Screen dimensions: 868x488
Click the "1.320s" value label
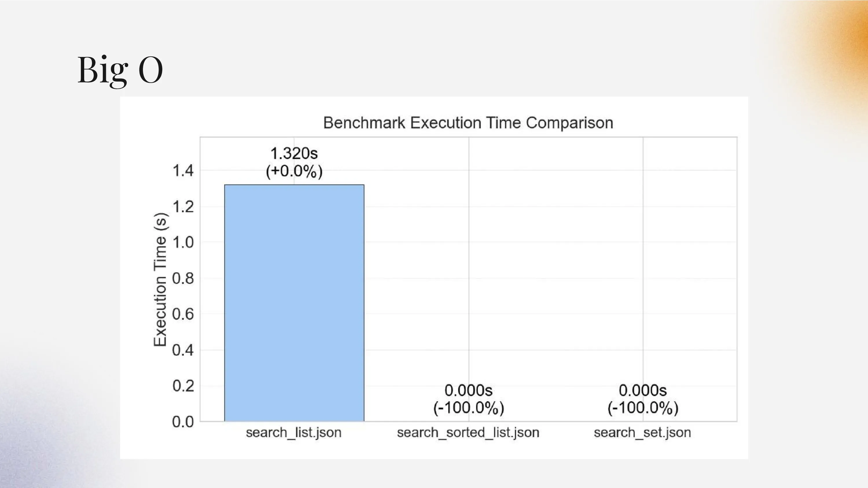(294, 154)
